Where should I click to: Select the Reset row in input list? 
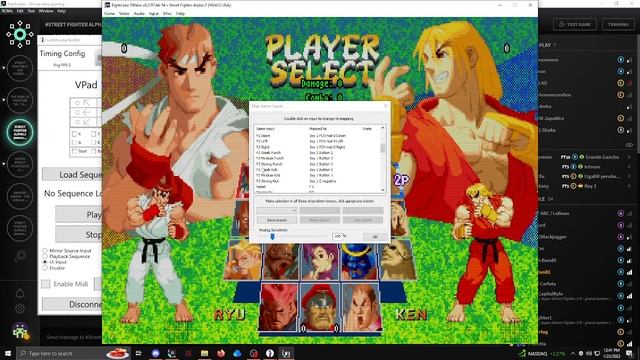point(317,187)
